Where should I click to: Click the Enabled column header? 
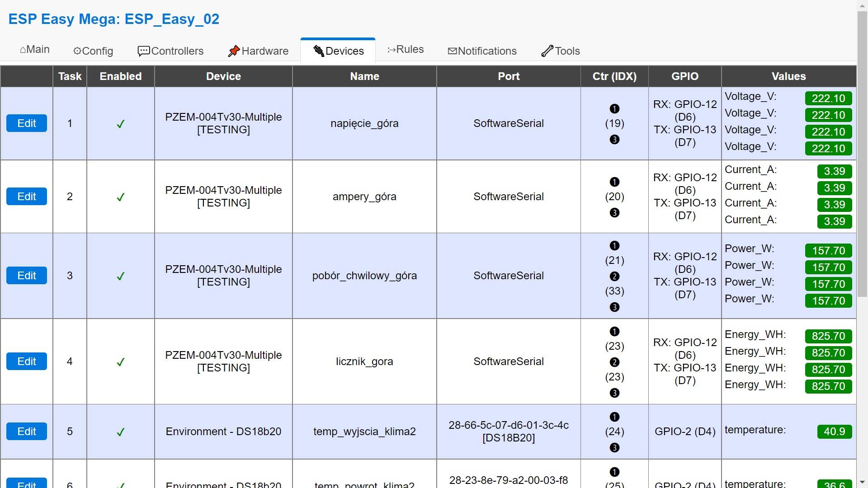pos(121,76)
